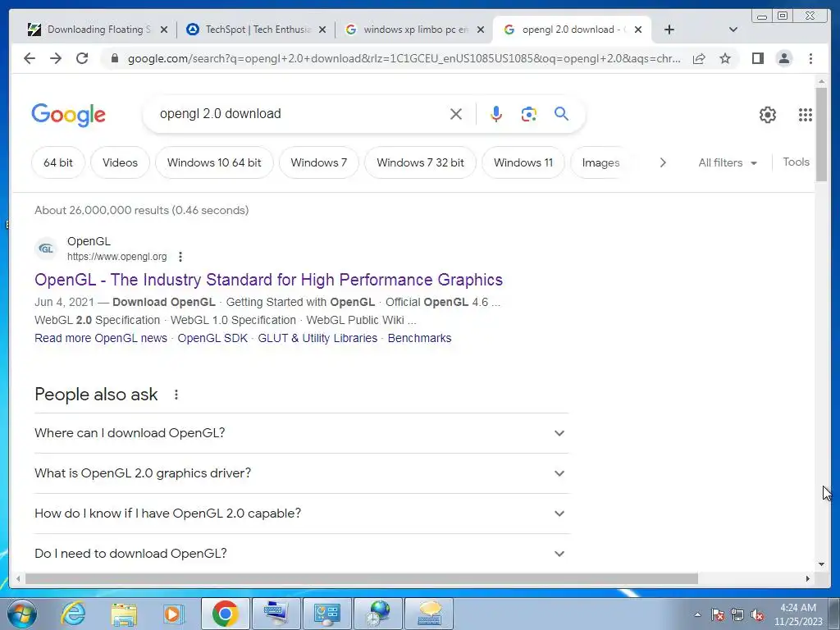Image resolution: width=840 pixels, height=630 pixels.
Task: Search by image with Google Lens icon
Action: pos(529,114)
